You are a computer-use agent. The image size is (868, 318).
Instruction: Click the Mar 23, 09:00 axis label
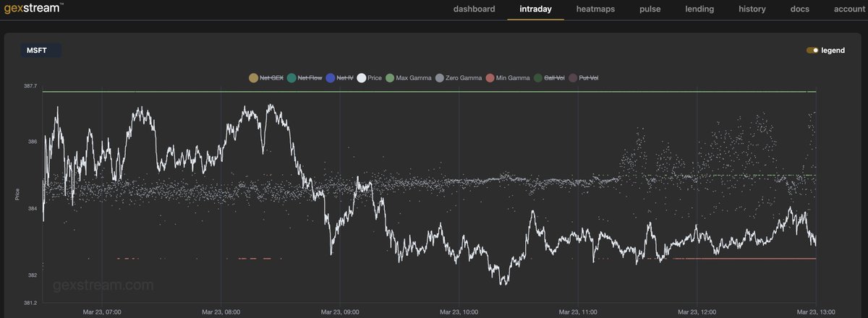click(340, 312)
